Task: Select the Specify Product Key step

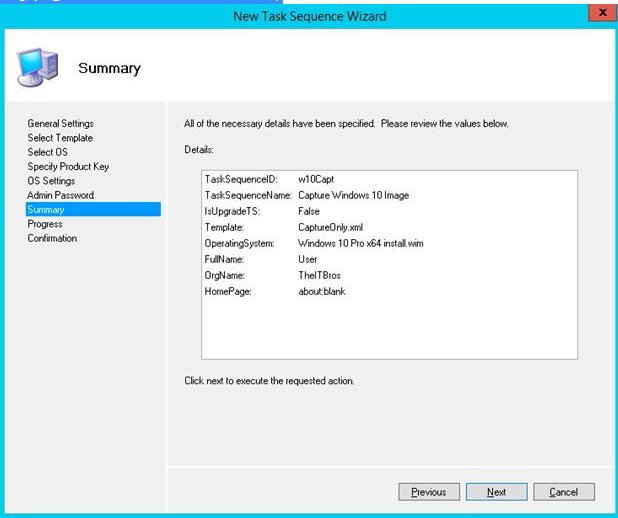Action: [68, 166]
